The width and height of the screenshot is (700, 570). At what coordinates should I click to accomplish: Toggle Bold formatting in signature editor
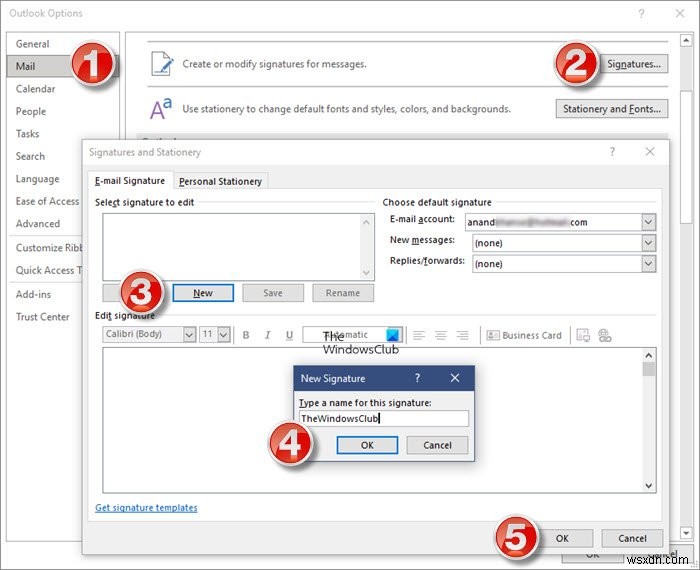[246, 335]
